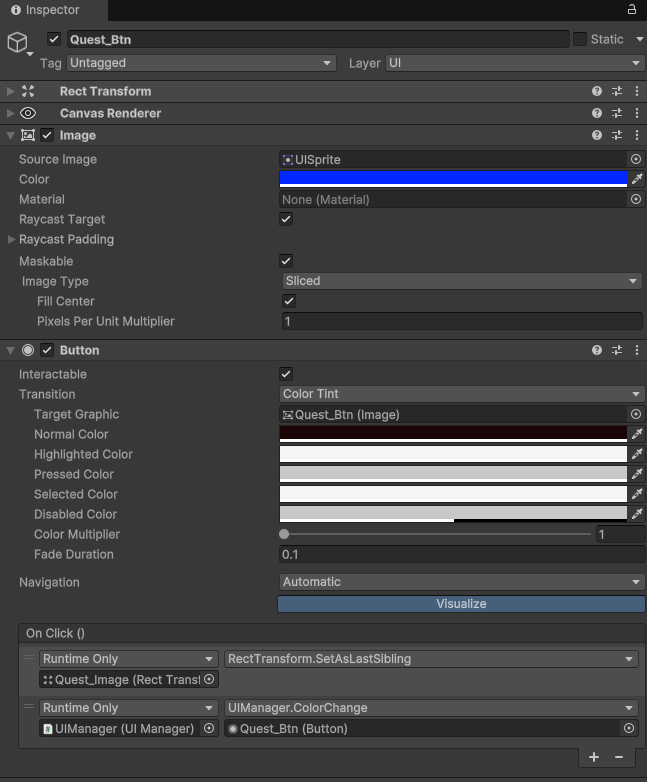Viewport: 647px width, 782px height.
Task: Open the GameObject cube icon picker
Action: click(20, 43)
